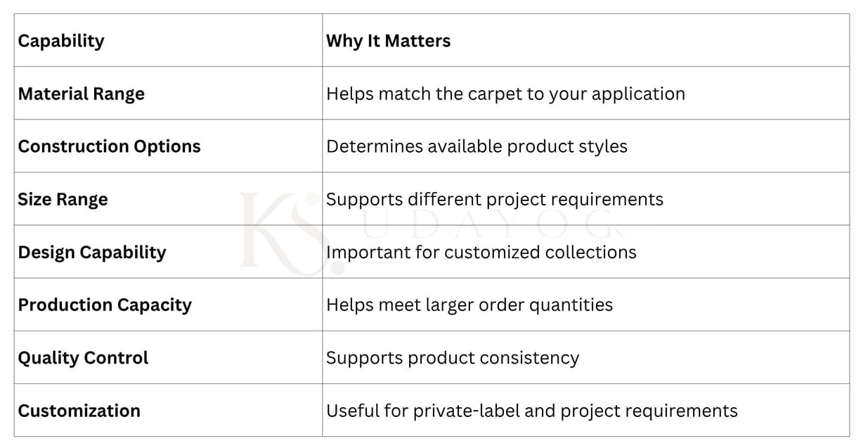Select 'Important for customized collections' text
The width and height of the screenshot is (868, 448).
point(481,252)
